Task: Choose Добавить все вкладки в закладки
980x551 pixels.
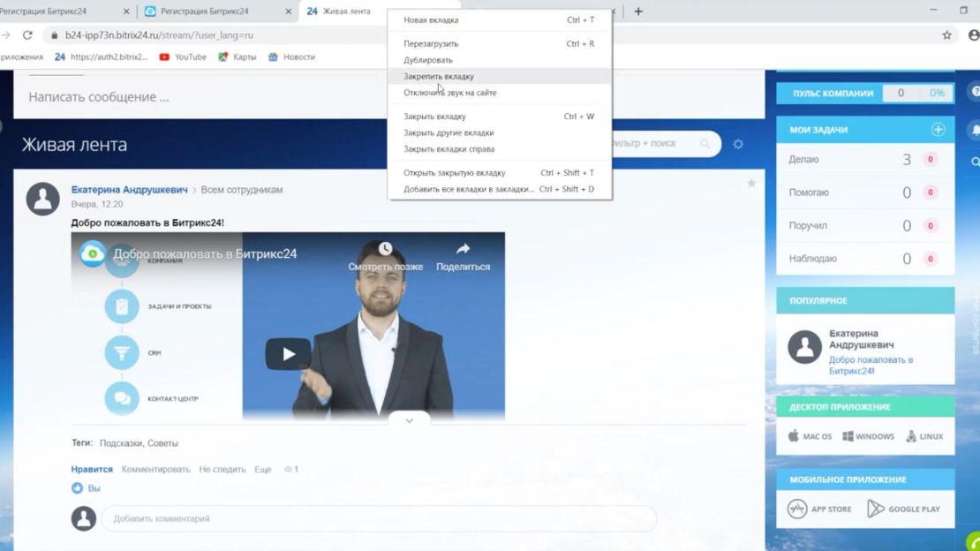Action: pyautogui.click(x=500, y=189)
